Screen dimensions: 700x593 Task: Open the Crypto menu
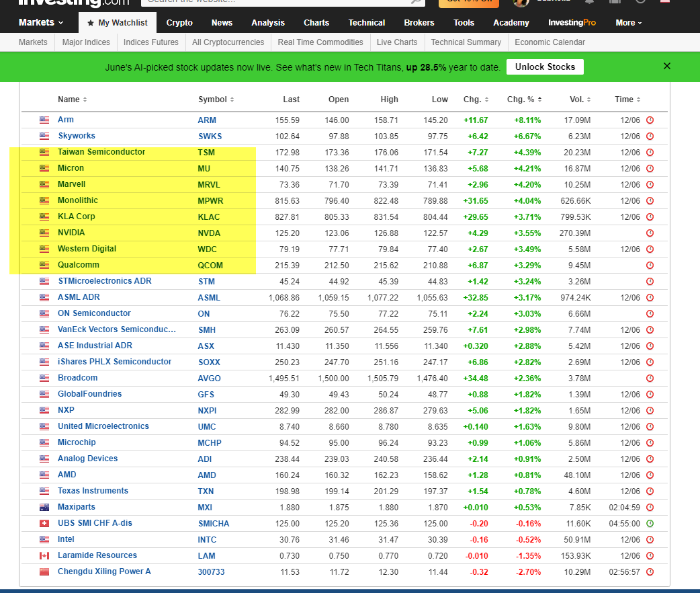(x=179, y=23)
